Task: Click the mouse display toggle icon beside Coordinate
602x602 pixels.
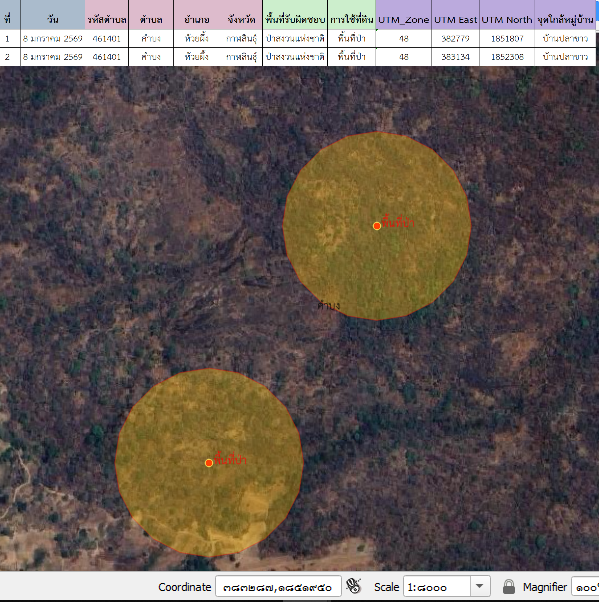Action: [x=353, y=586]
